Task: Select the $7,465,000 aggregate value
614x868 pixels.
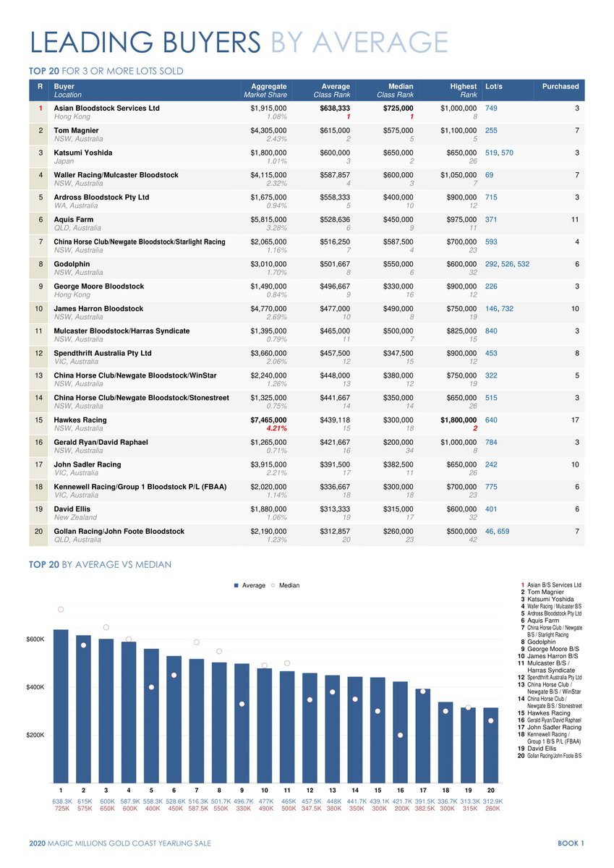Action: tap(269, 420)
